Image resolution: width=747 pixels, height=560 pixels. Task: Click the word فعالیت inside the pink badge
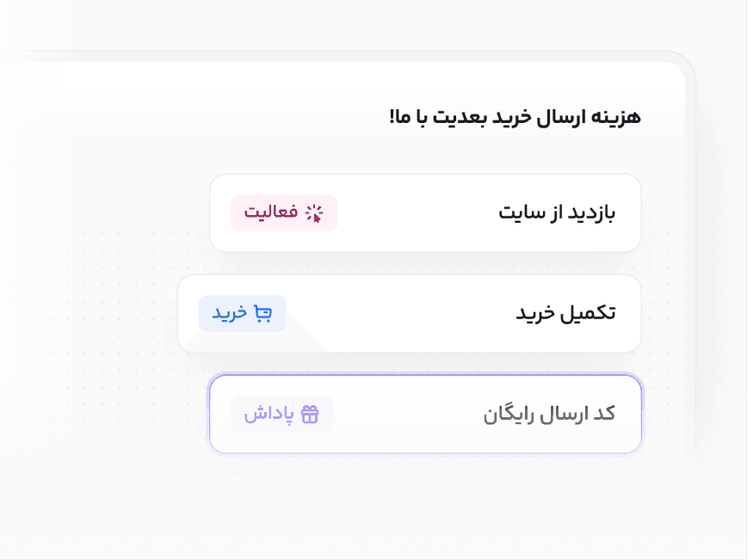271,212
